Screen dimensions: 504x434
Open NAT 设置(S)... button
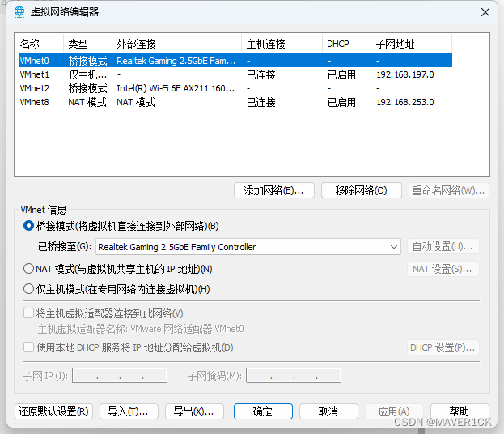pyautogui.click(x=443, y=269)
